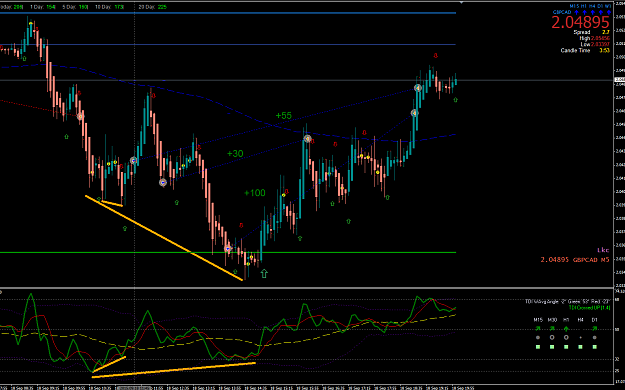Image resolution: width=625 pixels, height=390 pixels.
Task: Click the H1 up arrow in TDI panel
Action: 566,329
